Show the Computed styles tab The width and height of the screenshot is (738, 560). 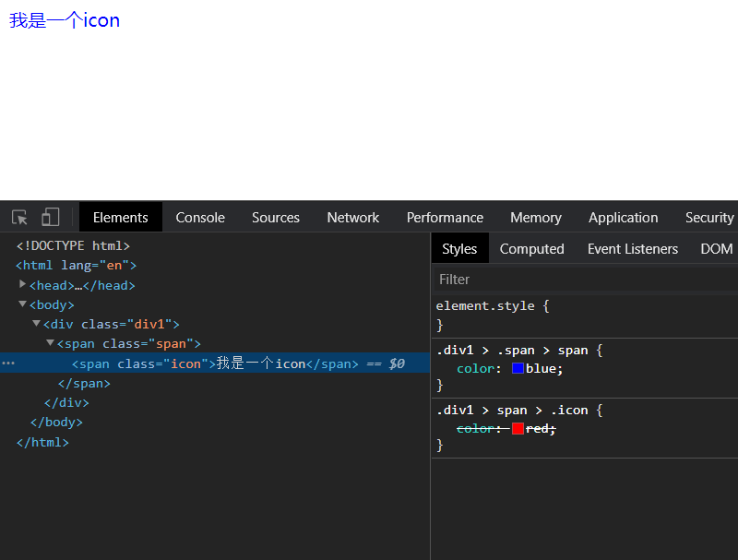531,249
